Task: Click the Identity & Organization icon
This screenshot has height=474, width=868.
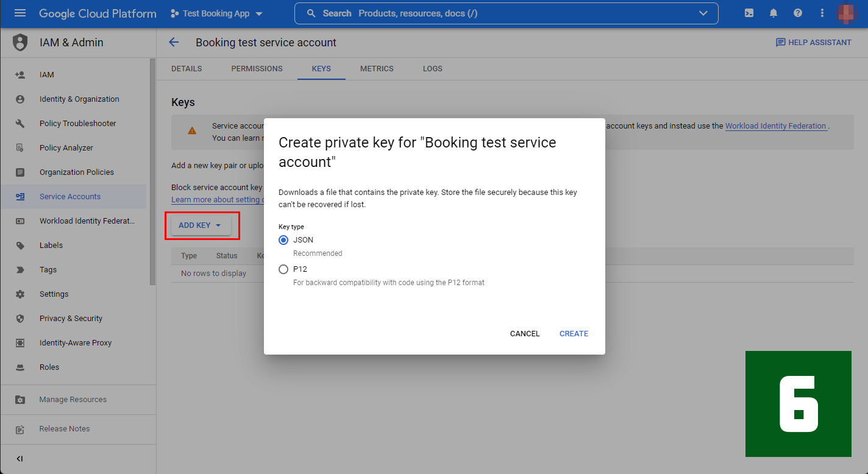Action: (x=20, y=99)
